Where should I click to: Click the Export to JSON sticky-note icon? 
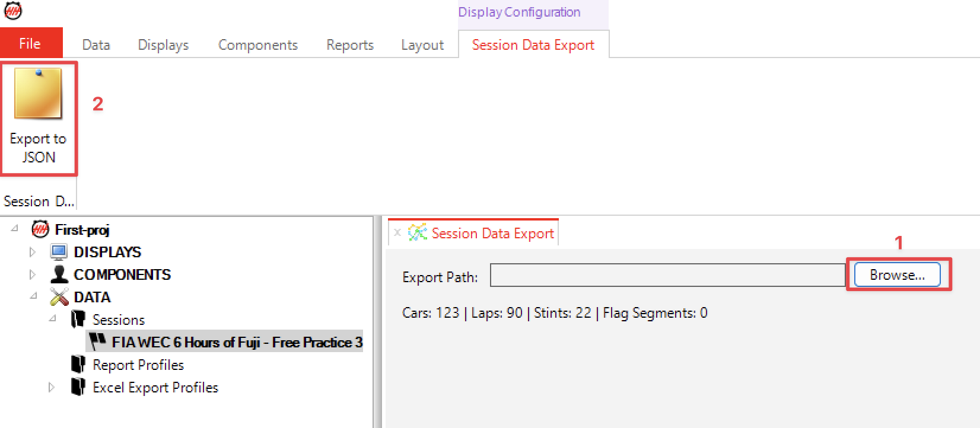(38, 94)
